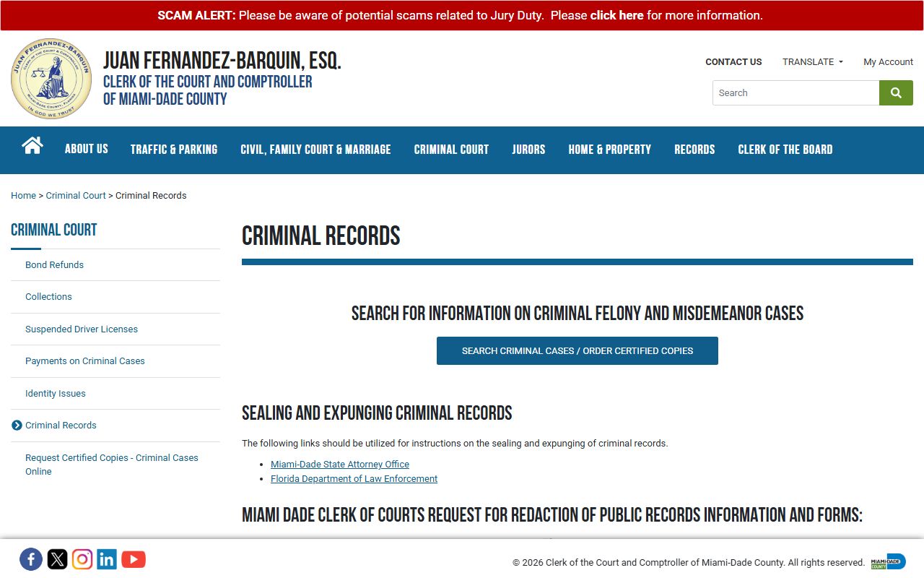The height and width of the screenshot is (578, 924).
Task: Focus the site Search input field
Action: pyautogui.click(x=796, y=92)
